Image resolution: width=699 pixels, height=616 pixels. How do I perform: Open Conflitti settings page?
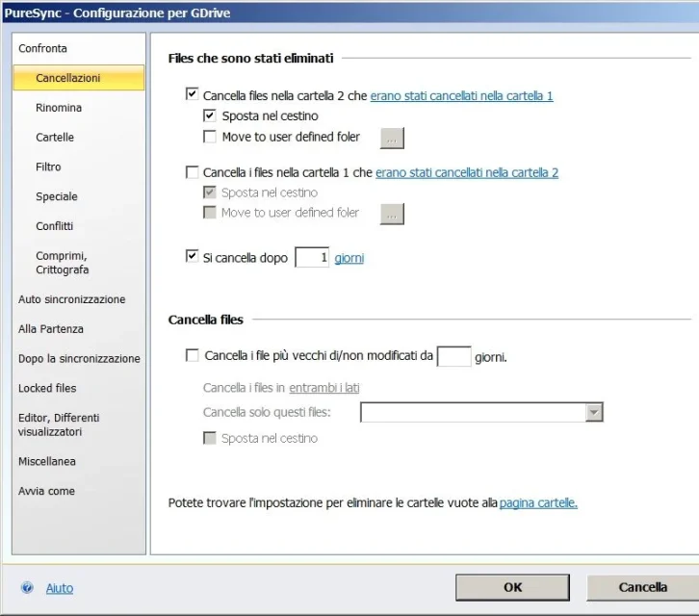click(54, 226)
